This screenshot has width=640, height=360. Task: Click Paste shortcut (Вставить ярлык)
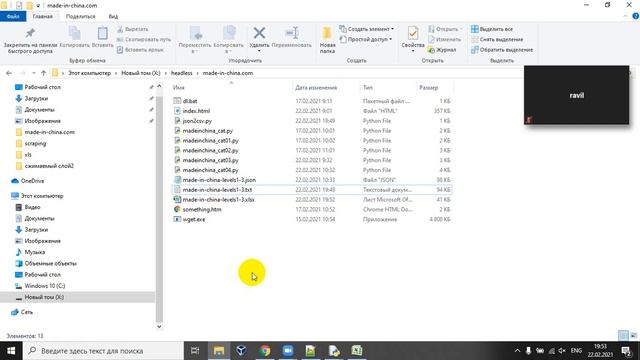[140, 49]
